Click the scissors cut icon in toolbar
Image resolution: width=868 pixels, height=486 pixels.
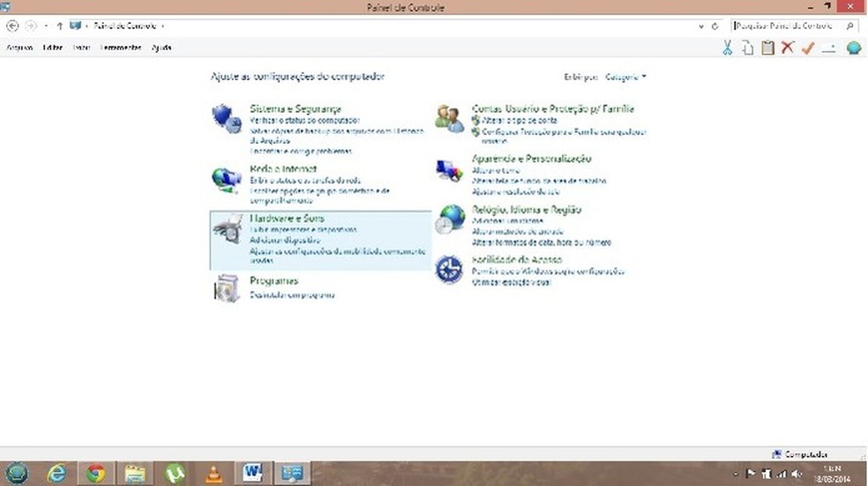tap(727, 48)
